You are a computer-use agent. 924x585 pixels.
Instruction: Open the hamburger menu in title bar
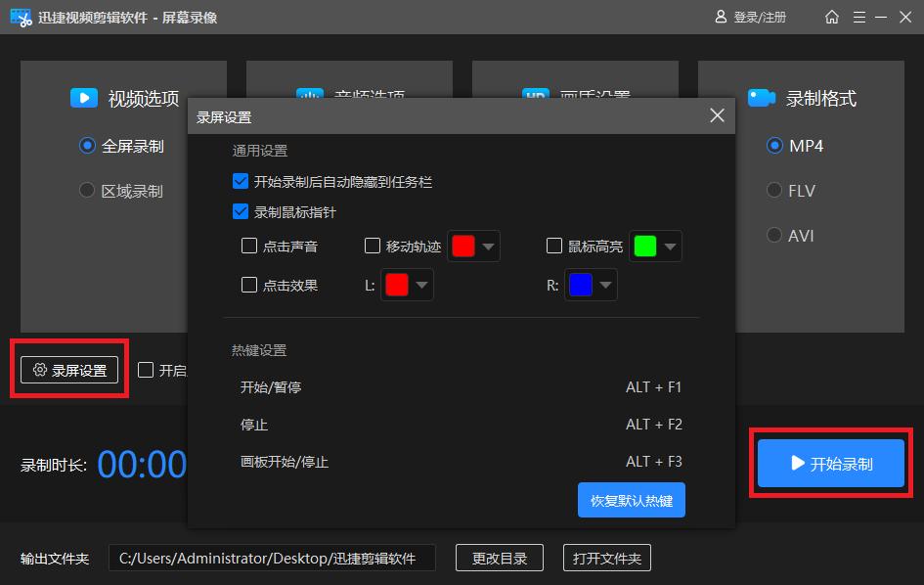point(861,17)
